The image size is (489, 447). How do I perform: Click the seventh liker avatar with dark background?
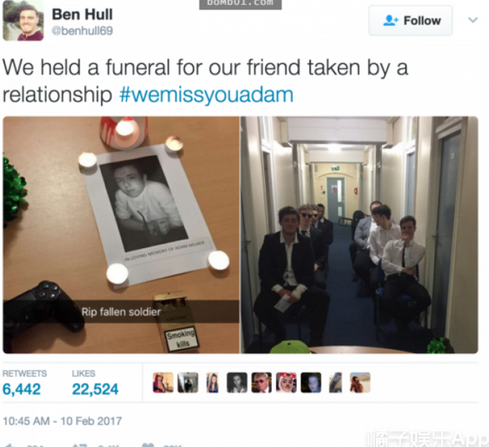point(311,382)
